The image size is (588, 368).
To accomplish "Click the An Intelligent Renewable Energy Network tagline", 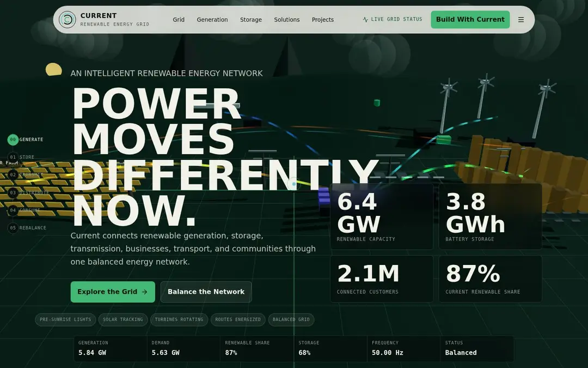I will point(167,73).
